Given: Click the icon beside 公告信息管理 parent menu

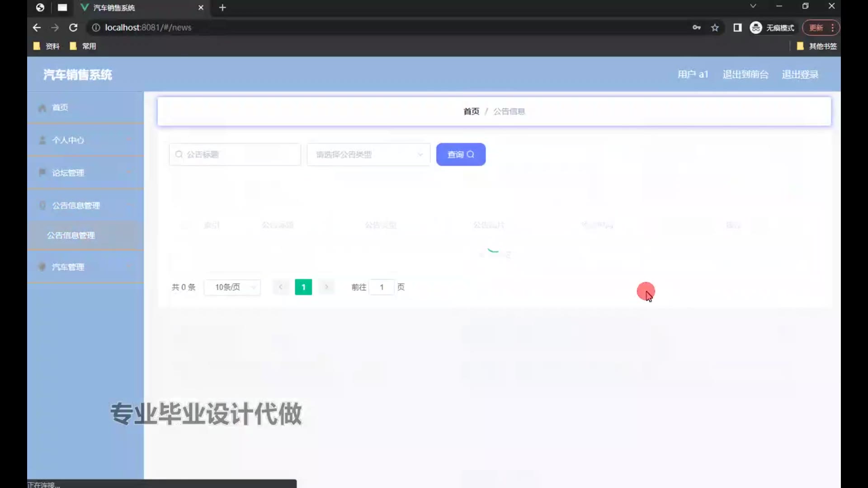Looking at the screenshot, I should 42,205.
